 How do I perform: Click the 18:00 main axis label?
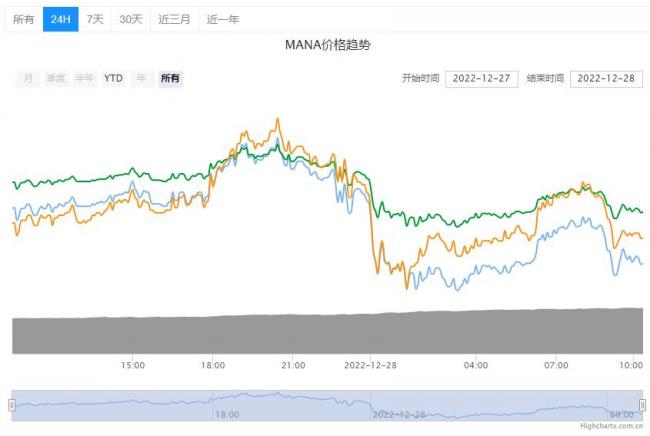pos(213,365)
